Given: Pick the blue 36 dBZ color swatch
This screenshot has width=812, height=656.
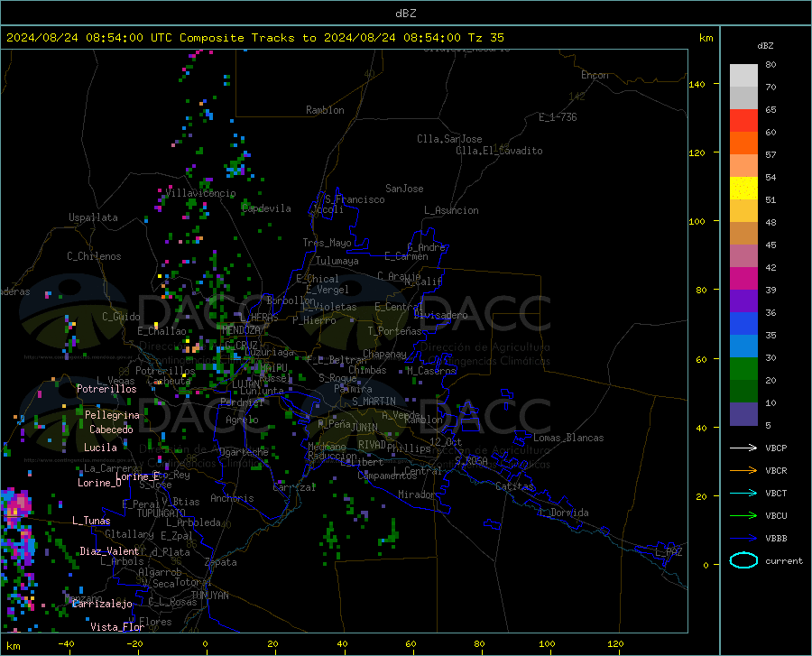Looking at the screenshot, I should click(x=743, y=324).
